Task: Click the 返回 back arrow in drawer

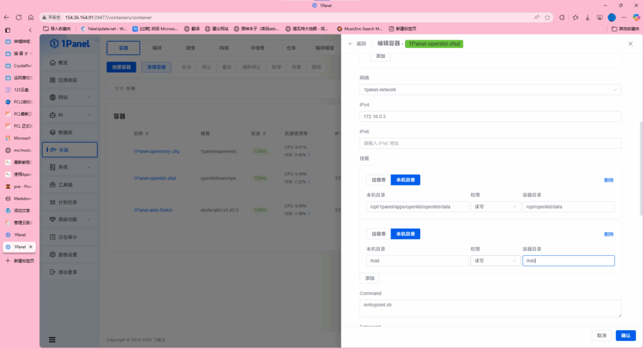Action: pyautogui.click(x=350, y=43)
